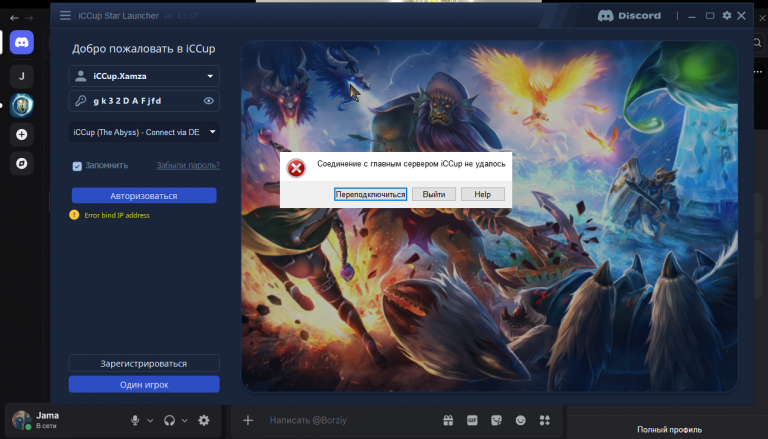Expand headphone options chevron in Discord

(185, 420)
